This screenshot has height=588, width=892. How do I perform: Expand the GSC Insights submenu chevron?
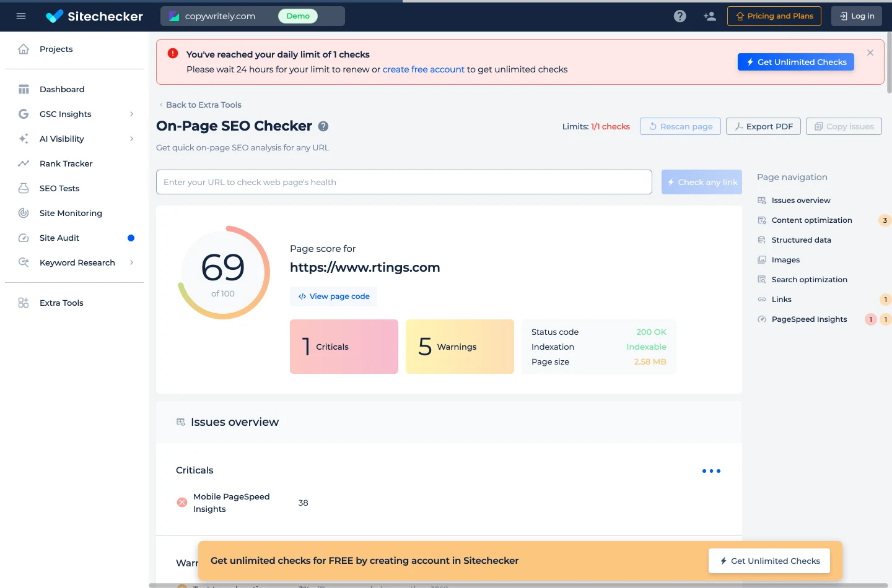click(x=131, y=114)
